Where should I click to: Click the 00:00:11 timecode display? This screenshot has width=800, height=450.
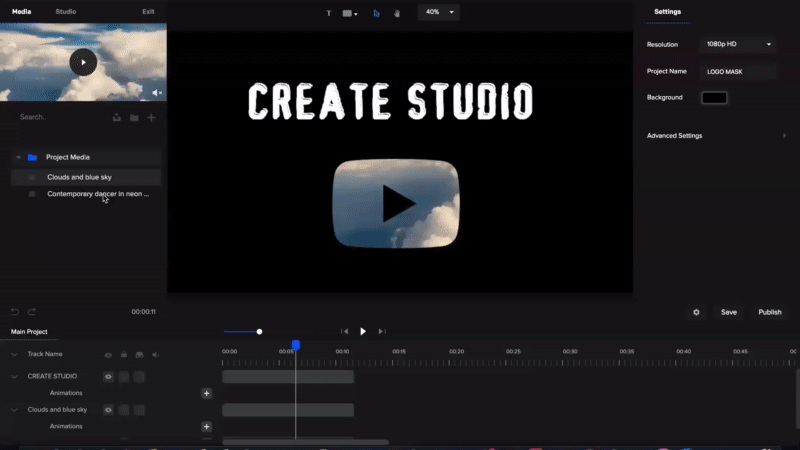(143, 312)
